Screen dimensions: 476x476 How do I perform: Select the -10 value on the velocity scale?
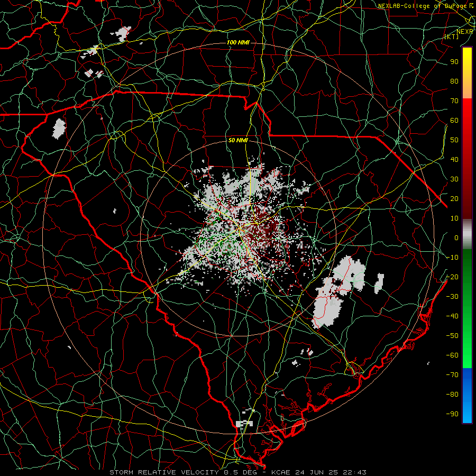(452, 258)
